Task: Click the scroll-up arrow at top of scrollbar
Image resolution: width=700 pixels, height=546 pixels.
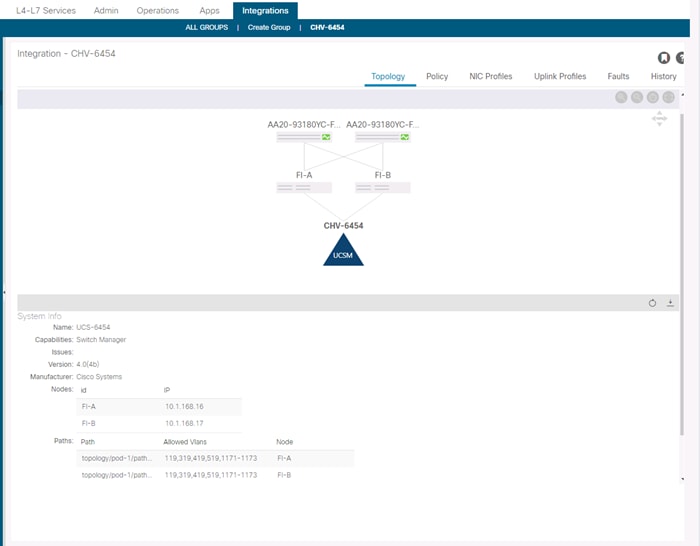Action: (x=682, y=95)
